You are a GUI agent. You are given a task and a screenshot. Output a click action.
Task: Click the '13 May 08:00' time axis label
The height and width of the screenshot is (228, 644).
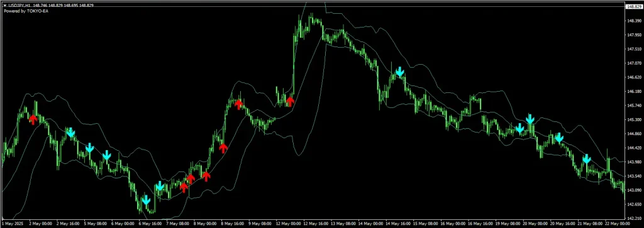click(x=343, y=224)
